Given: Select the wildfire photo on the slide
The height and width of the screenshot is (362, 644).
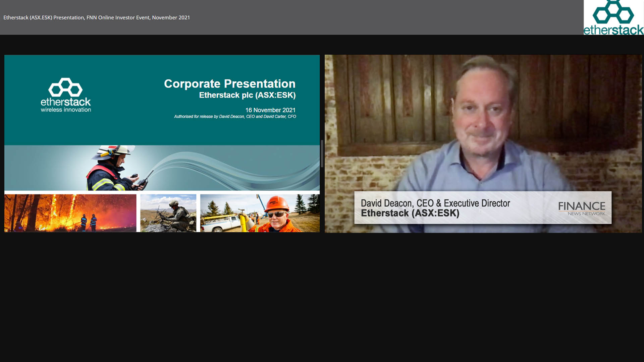Looking at the screenshot, I should (x=70, y=213).
